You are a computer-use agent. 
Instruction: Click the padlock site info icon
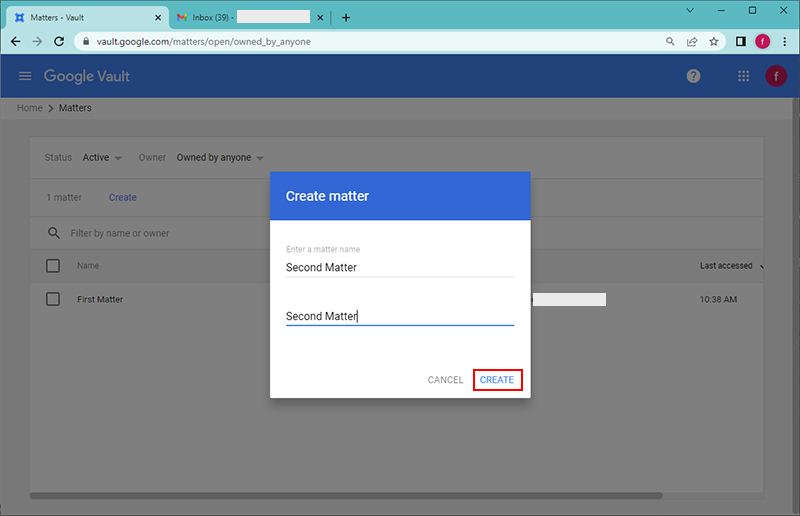86,41
